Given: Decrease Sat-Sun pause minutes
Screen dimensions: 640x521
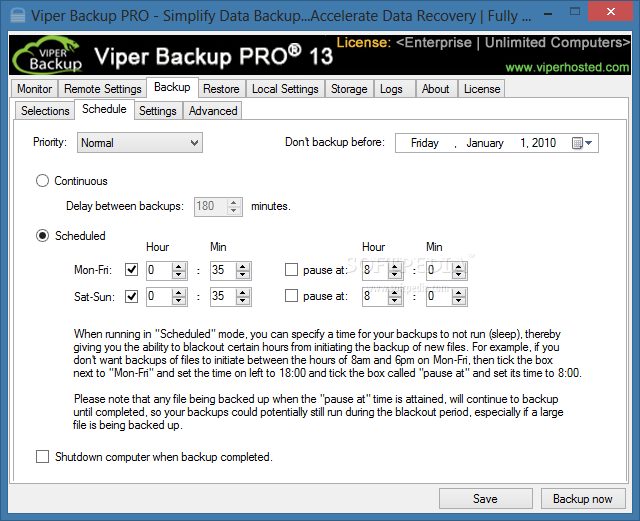Looking at the screenshot, I should click(458, 301).
